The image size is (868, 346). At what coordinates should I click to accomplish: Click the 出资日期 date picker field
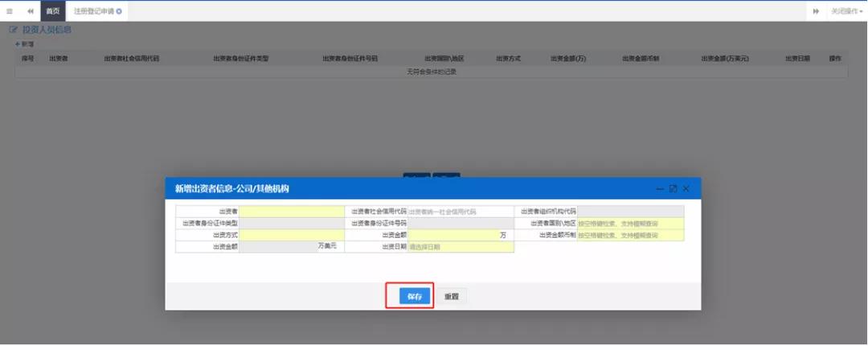tap(460, 247)
